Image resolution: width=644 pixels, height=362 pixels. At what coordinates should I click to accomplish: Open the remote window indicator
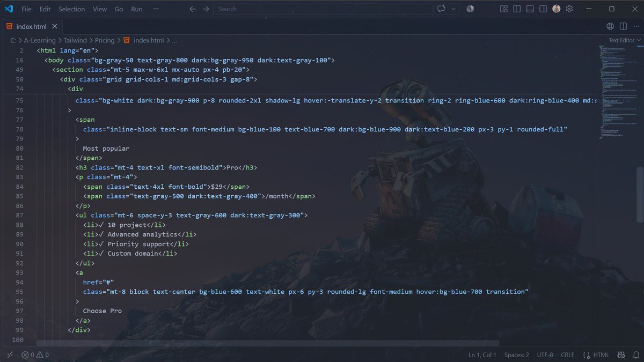click(9, 354)
